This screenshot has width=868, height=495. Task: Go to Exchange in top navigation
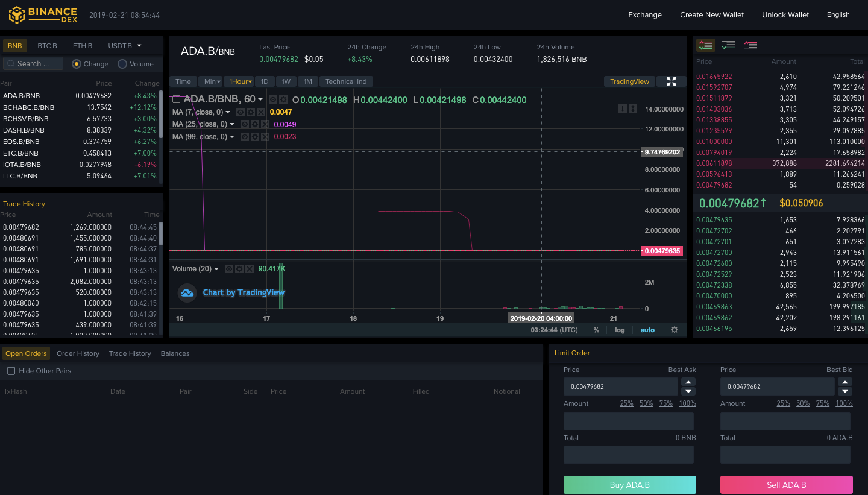(645, 15)
